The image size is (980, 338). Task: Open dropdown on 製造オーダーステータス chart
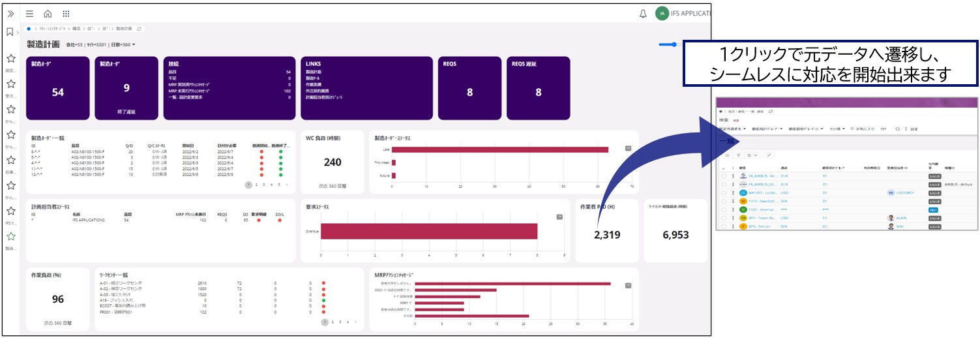(x=628, y=148)
